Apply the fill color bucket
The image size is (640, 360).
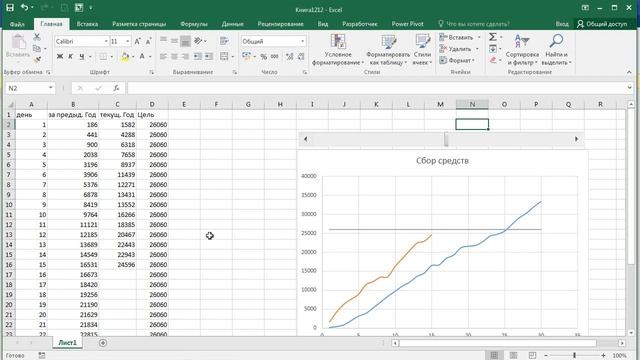click(x=125, y=56)
